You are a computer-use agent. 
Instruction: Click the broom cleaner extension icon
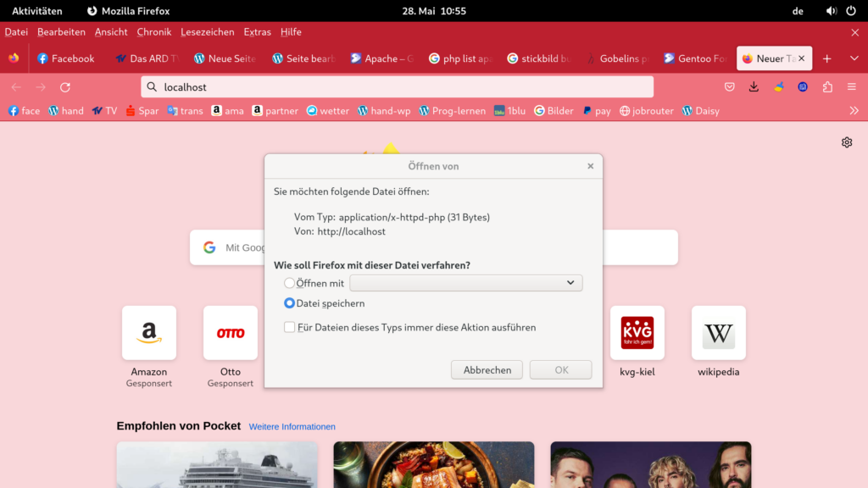click(x=778, y=87)
